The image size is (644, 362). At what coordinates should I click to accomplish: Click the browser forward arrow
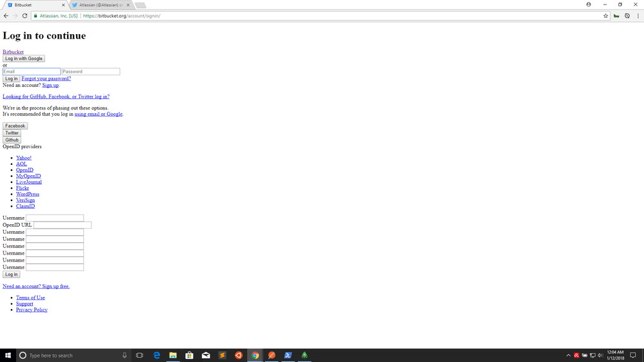(15, 15)
